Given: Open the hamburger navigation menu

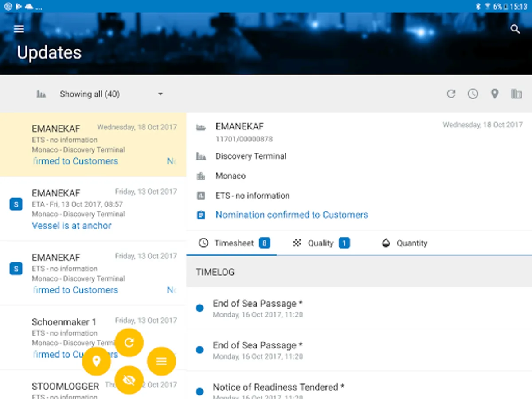Looking at the screenshot, I should [19, 29].
